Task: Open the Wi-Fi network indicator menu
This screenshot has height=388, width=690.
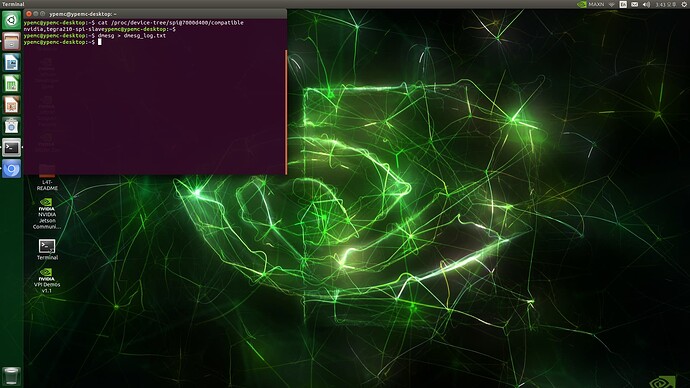Action: [x=612, y=4]
